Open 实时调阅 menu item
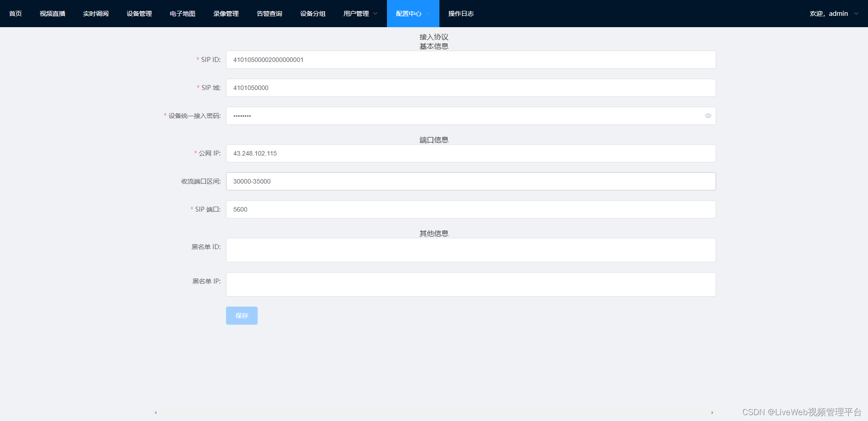The image size is (868, 421). [x=96, y=14]
